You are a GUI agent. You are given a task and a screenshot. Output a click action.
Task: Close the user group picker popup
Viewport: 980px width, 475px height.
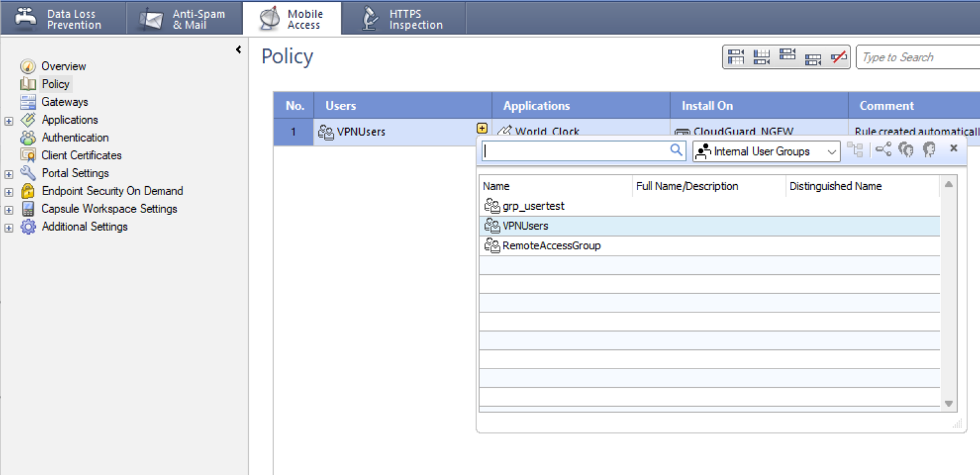(x=954, y=149)
